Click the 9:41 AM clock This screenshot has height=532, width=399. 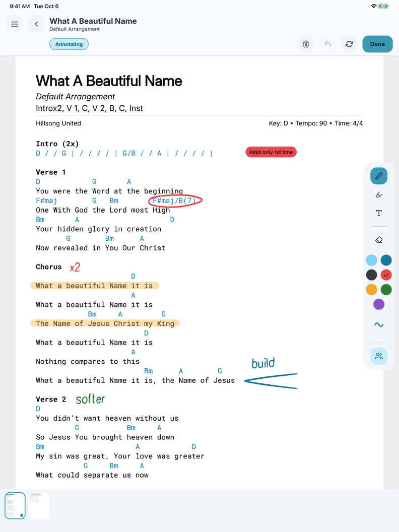point(20,6)
